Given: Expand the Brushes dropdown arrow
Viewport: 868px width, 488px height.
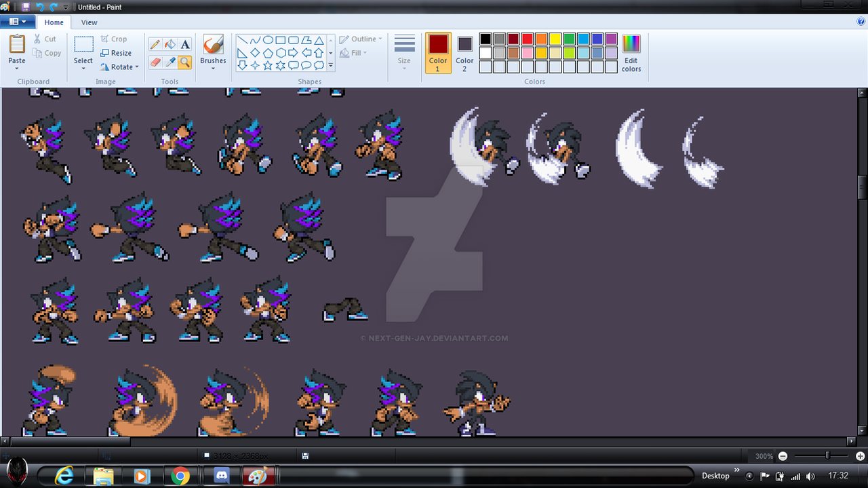Looking at the screenshot, I should [213, 69].
